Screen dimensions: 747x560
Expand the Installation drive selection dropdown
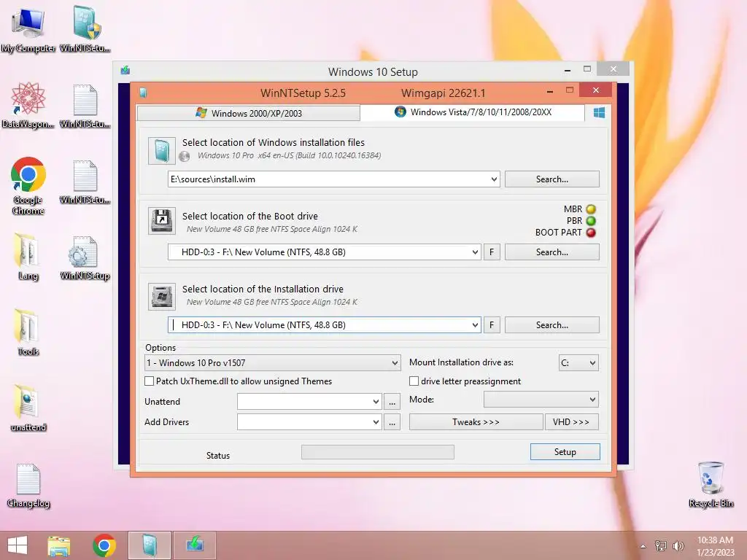(475, 325)
